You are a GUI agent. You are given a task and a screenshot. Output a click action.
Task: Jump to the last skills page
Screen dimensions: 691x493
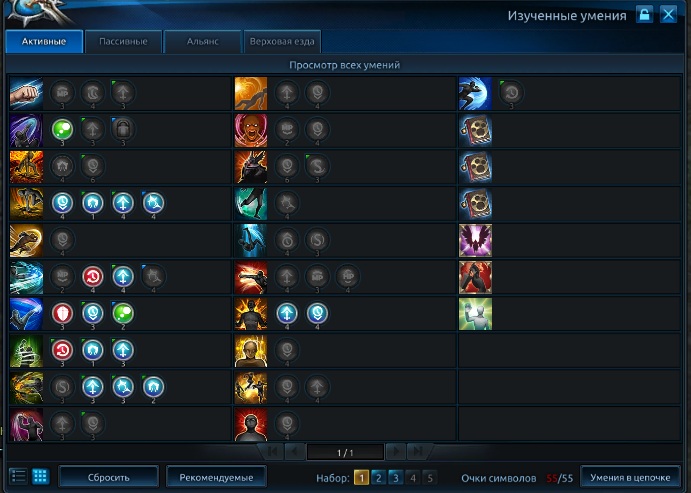[x=417, y=452]
